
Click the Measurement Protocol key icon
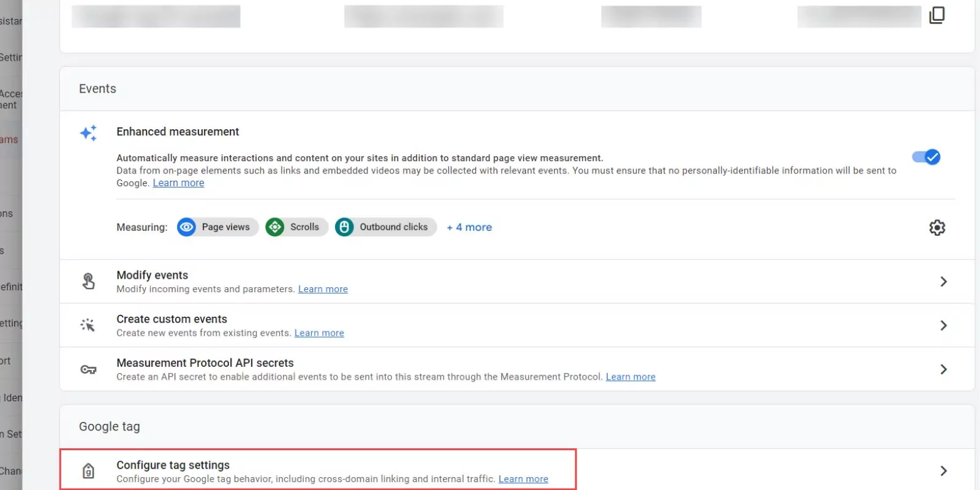point(89,369)
